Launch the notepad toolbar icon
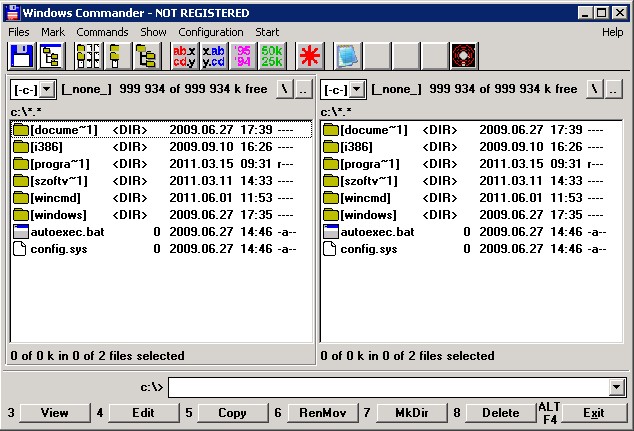This screenshot has width=634, height=431. click(x=347, y=56)
